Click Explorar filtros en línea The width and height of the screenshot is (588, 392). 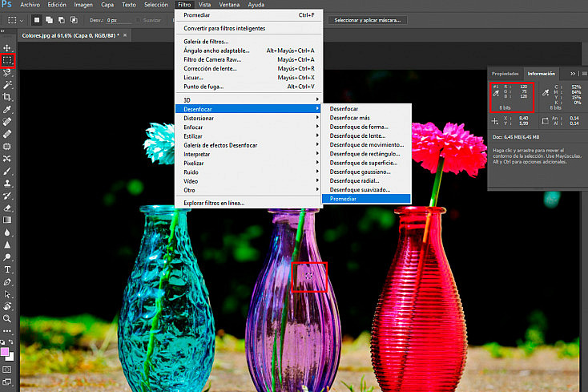pos(248,203)
